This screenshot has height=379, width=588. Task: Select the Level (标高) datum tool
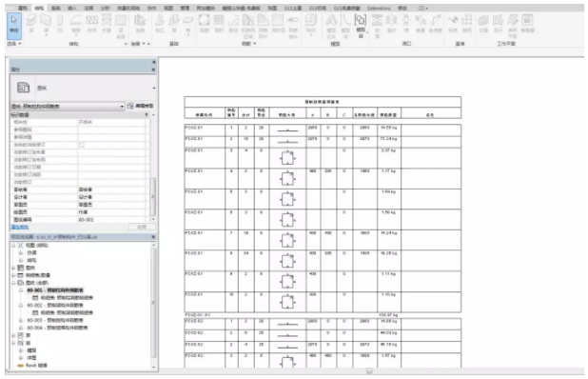tap(453, 24)
